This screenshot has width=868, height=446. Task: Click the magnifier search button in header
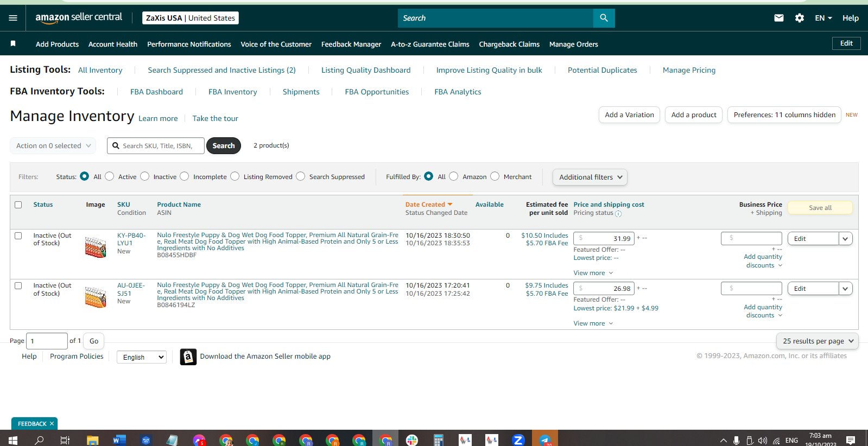coord(604,18)
